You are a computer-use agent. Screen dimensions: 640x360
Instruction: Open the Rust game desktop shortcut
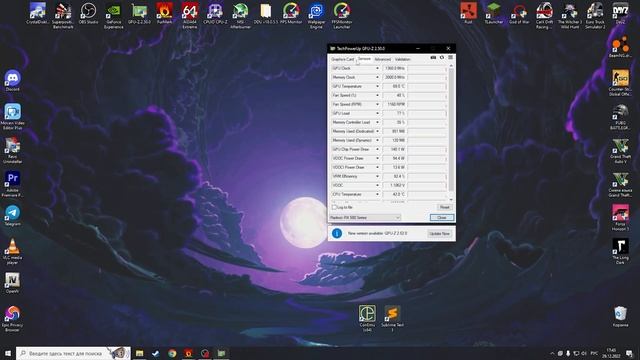(468, 13)
